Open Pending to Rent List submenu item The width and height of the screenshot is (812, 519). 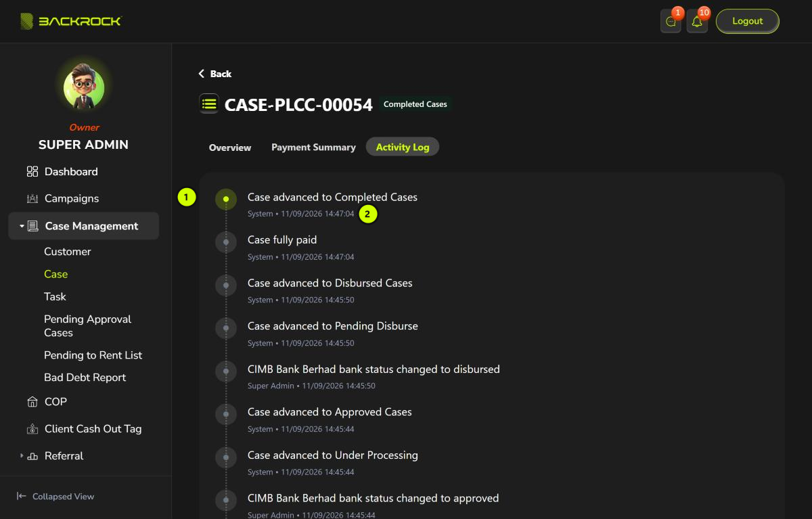[93, 355]
